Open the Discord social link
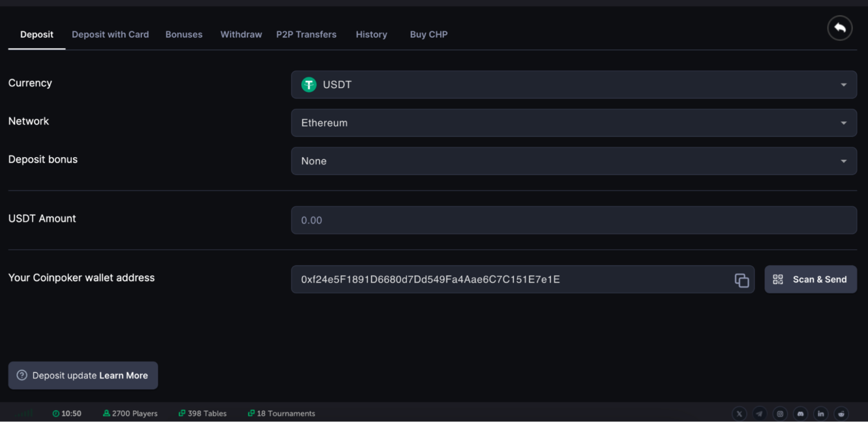 click(800, 414)
